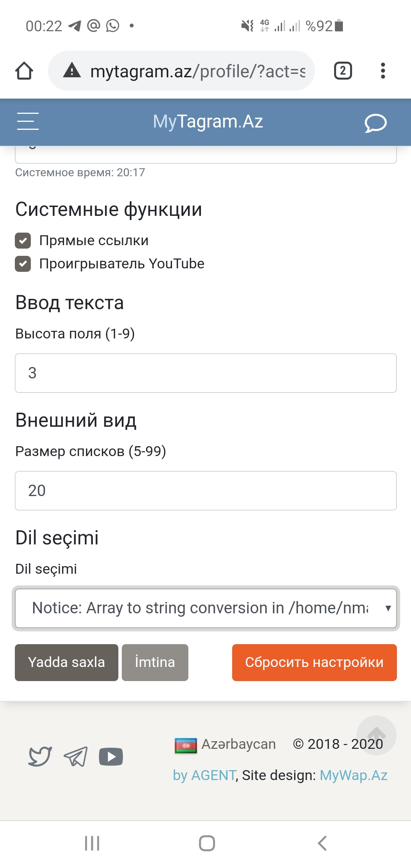Image resolution: width=411 pixels, height=868 pixels.
Task: Click the Yadda saxla button
Action: tap(67, 662)
